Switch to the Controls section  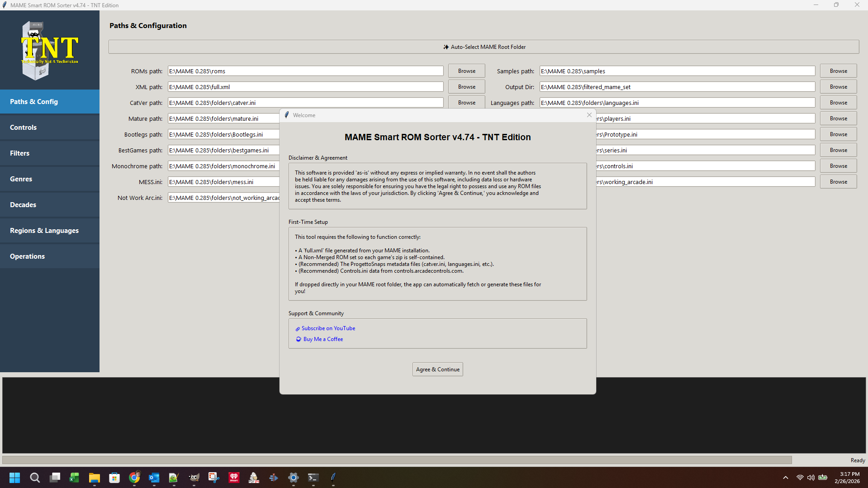(50, 128)
